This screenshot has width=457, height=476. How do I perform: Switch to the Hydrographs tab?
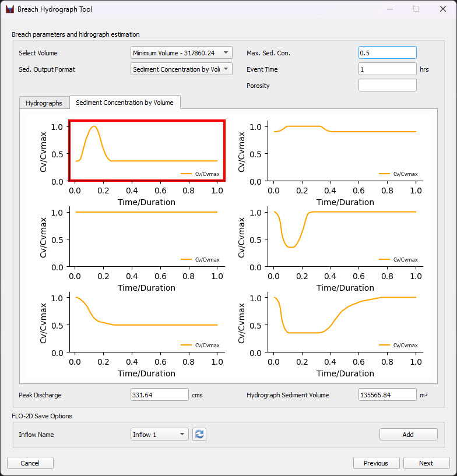(x=44, y=103)
